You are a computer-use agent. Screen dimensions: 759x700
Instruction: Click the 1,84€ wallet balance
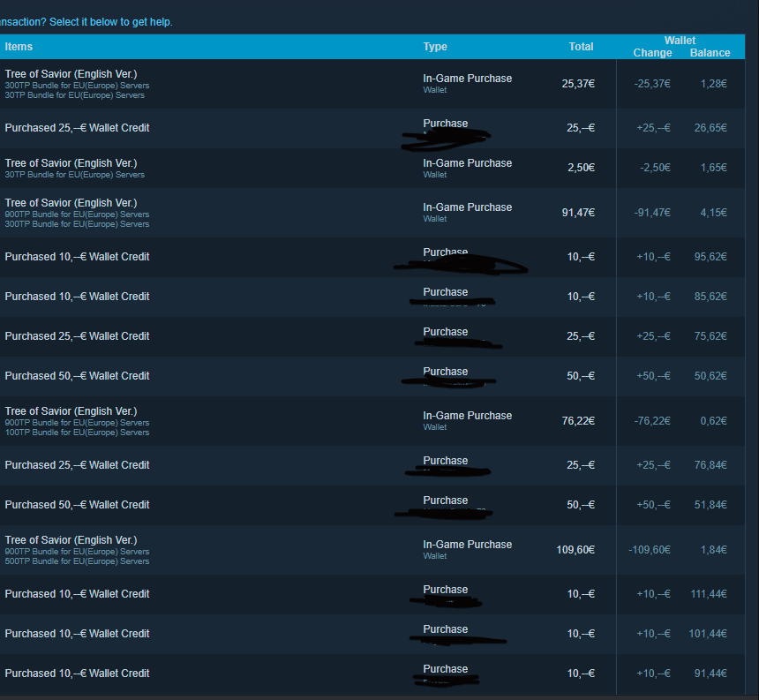[x=713, y=550]
